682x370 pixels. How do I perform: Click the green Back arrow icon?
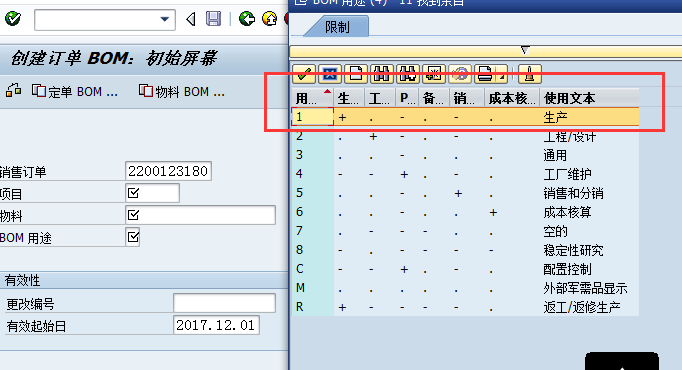(x=247, y=19)
